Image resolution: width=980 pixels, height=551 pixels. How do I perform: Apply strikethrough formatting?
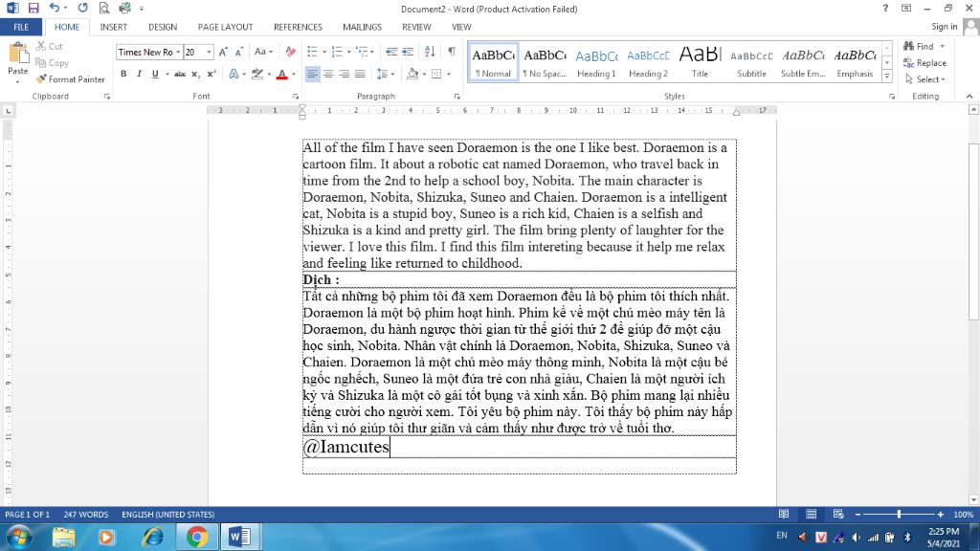coord(179,74)
